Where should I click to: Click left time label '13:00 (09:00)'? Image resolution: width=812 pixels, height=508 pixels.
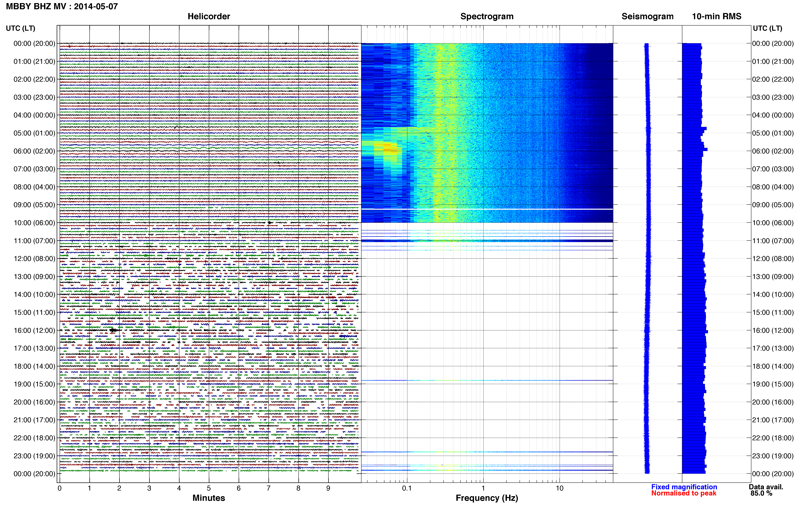(x=34, y=277)
